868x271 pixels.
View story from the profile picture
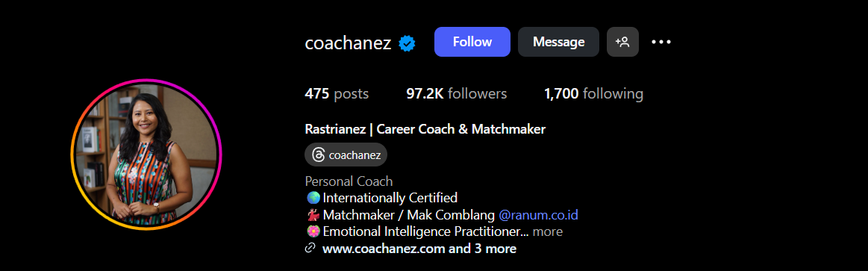(x=146, y=154)
